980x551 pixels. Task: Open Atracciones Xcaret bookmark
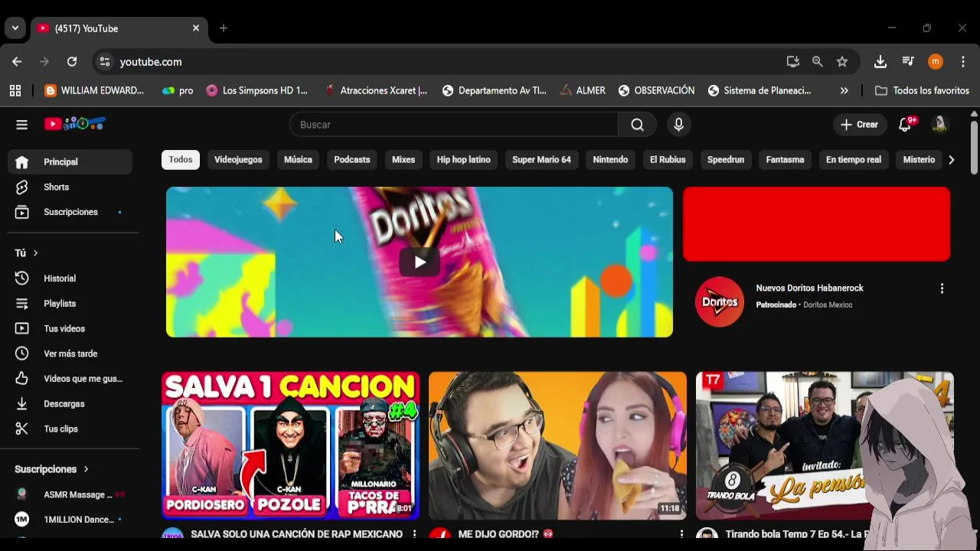point(377,90)
